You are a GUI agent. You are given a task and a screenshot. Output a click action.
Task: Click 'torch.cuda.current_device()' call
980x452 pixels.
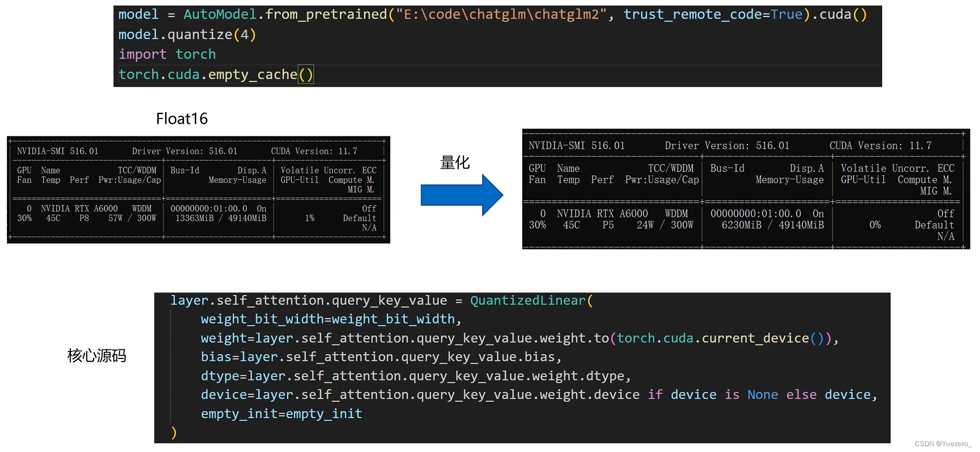tap(721, 338)
